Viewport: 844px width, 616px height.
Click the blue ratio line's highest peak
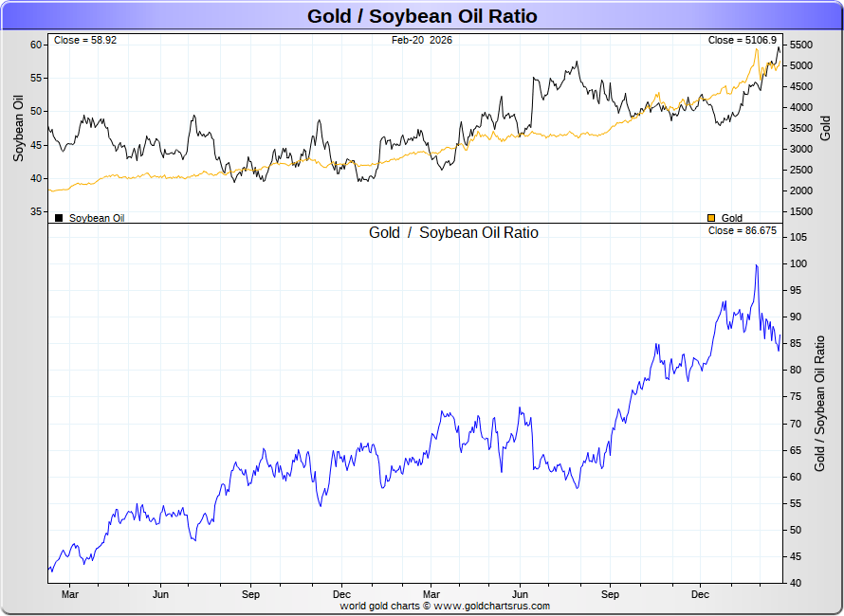pos(756,266)
